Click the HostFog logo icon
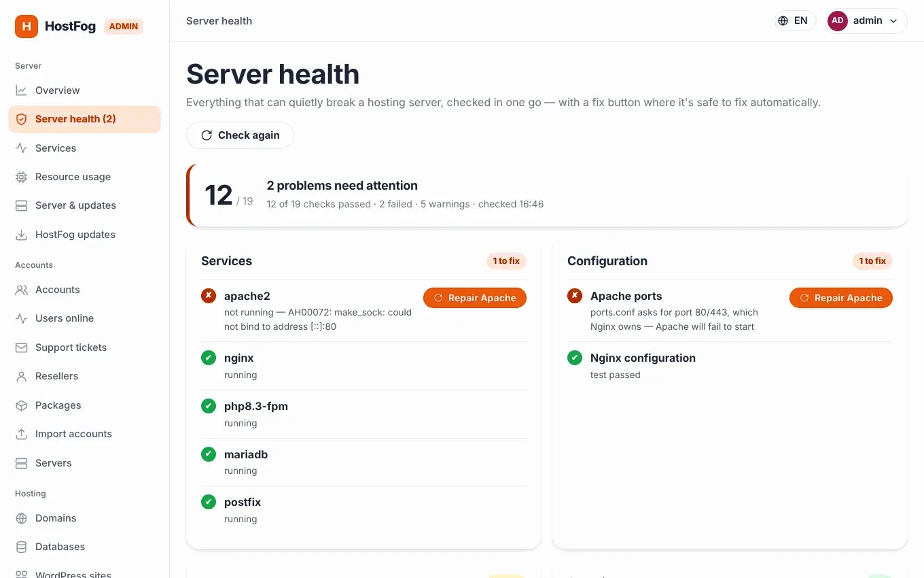 point(26,27)
